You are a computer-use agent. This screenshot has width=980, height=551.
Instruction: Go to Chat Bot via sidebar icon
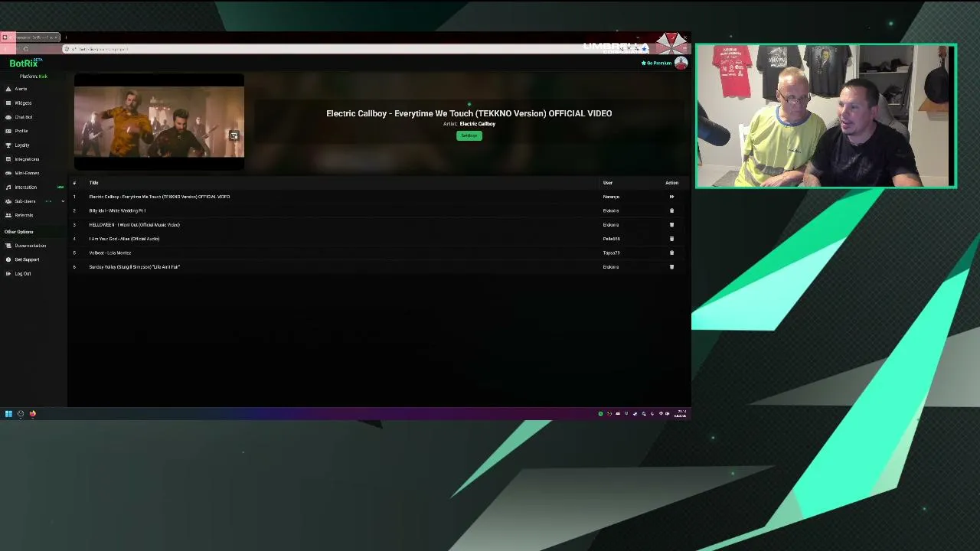coord(8,117)
